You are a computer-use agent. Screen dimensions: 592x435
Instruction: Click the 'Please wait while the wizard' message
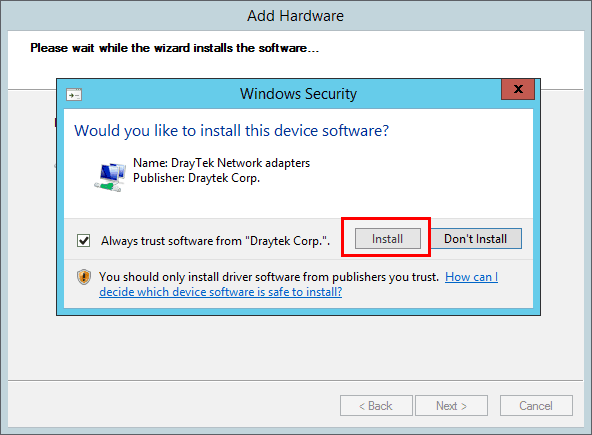(x=174, y=48)
